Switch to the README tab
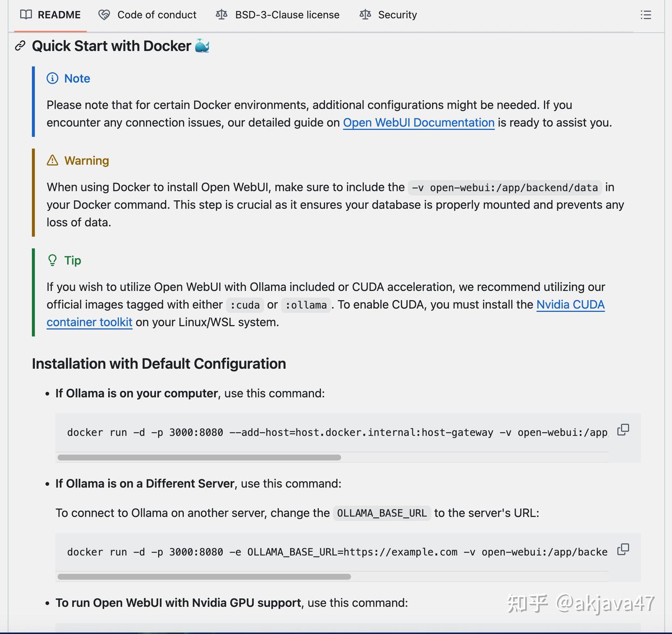 [59, 15]
